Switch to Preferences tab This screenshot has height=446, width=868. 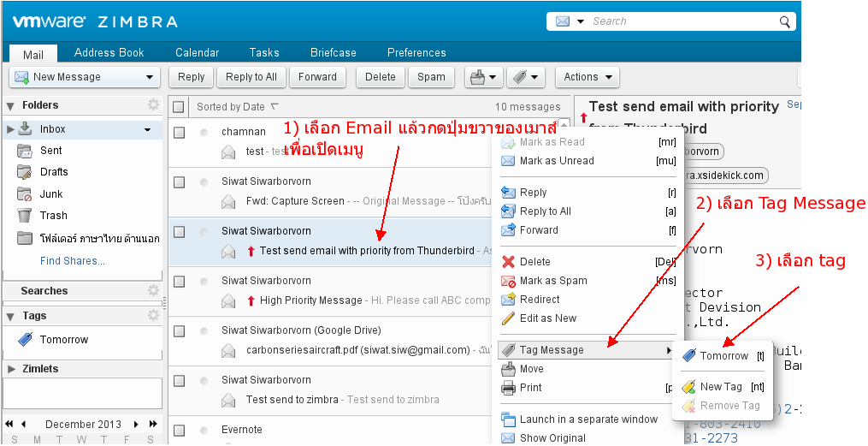tap(416, 52)
